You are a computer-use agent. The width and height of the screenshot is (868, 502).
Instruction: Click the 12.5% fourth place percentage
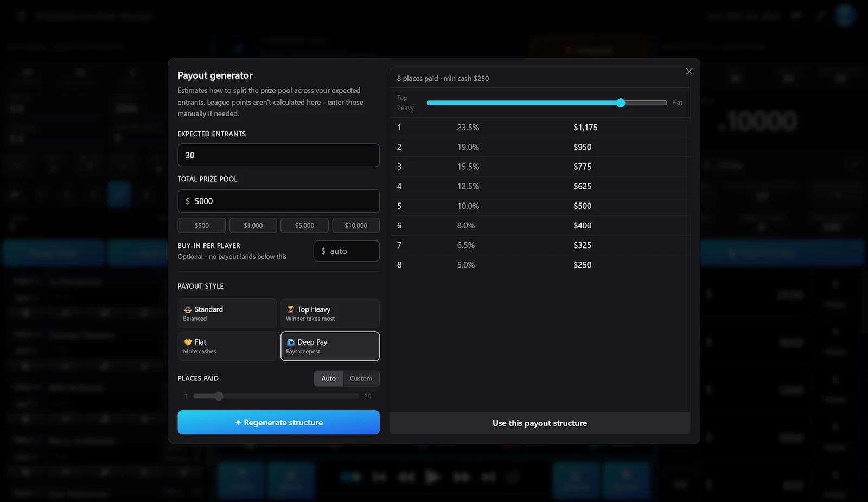pyautogui.click(x=468, y=186)
